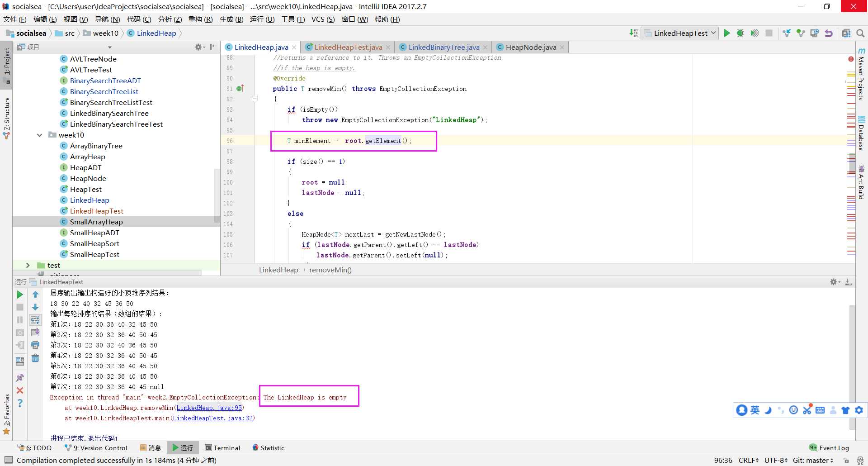This screenshot has height=466, width=868.
Task: Close the LinkedHeap.java tab
Action: tap(294, 47)
